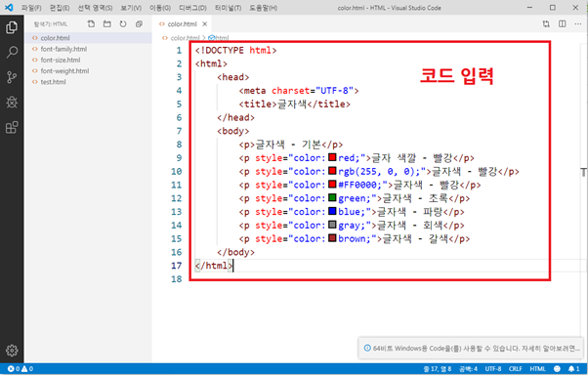This screenshot has height=375, width=588.
Task: Open the Extensions view
Action: (x=12, y=127)
